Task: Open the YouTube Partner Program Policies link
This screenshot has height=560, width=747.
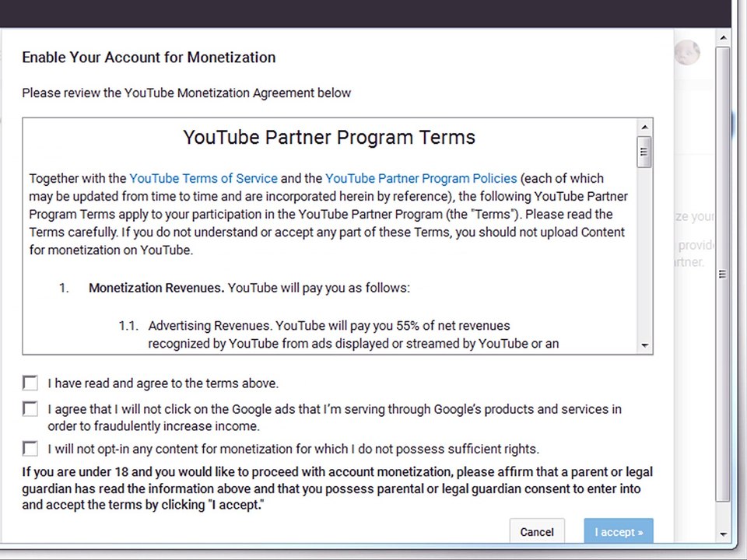Action: [421, 178]
